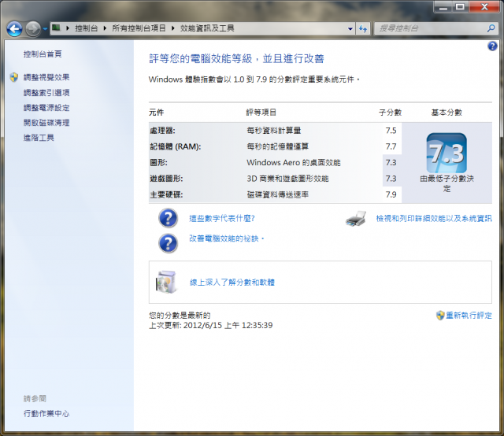Click the 子分數 column header

coord(391,113)
